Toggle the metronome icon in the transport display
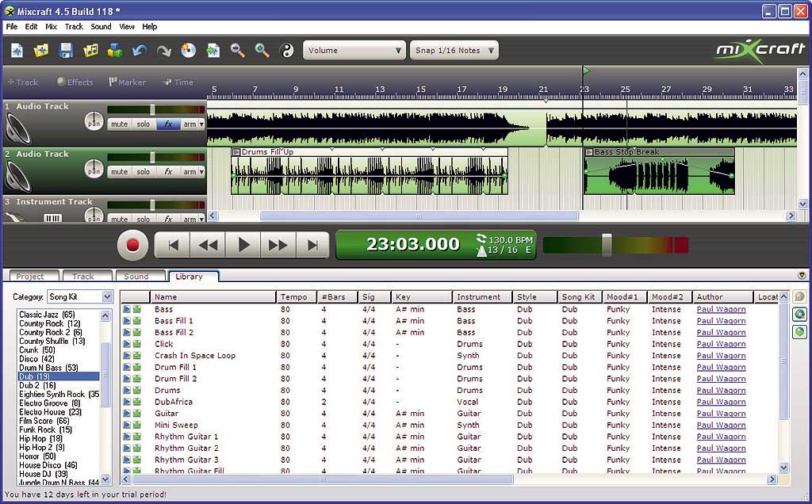The image size is (812, 504). point(481,251)
